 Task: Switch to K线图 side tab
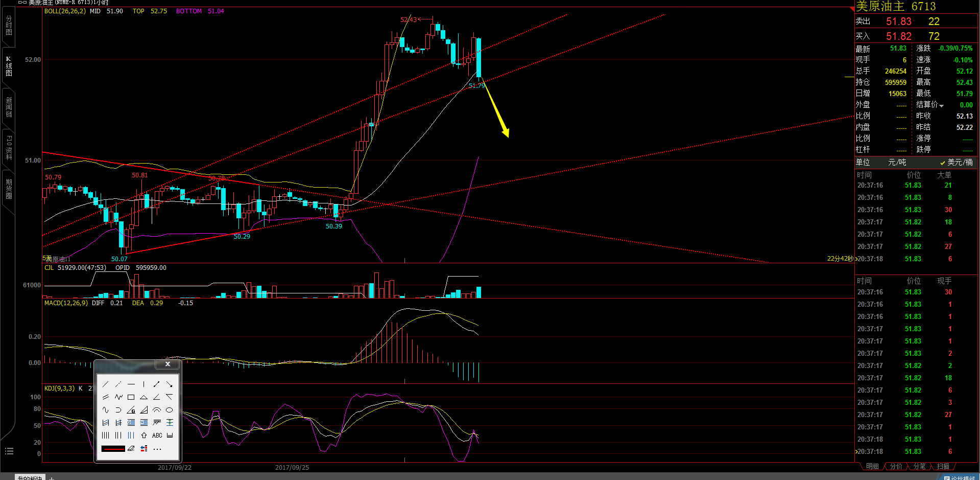[9, 66]
